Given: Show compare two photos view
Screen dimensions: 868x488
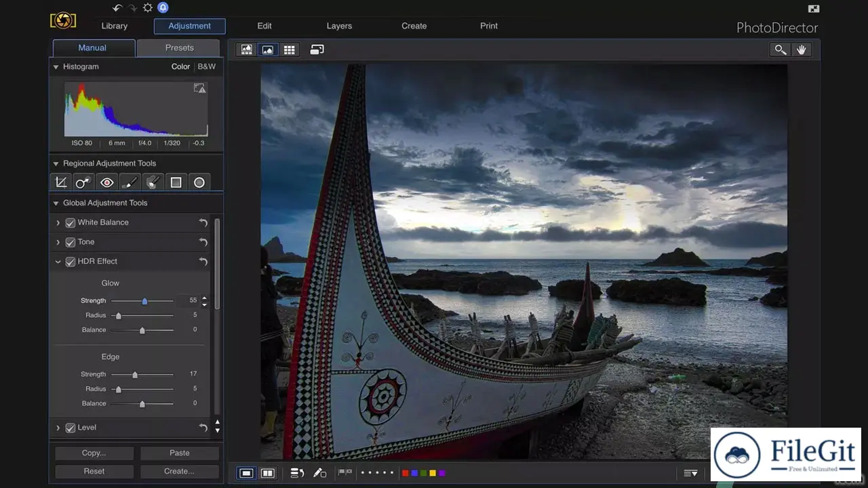Looking at the screenshot, I should 268,473.
